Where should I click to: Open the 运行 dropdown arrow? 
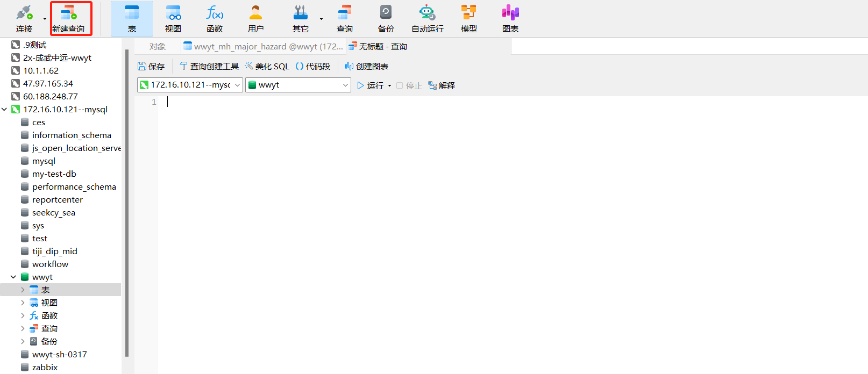tap(389, 85)
